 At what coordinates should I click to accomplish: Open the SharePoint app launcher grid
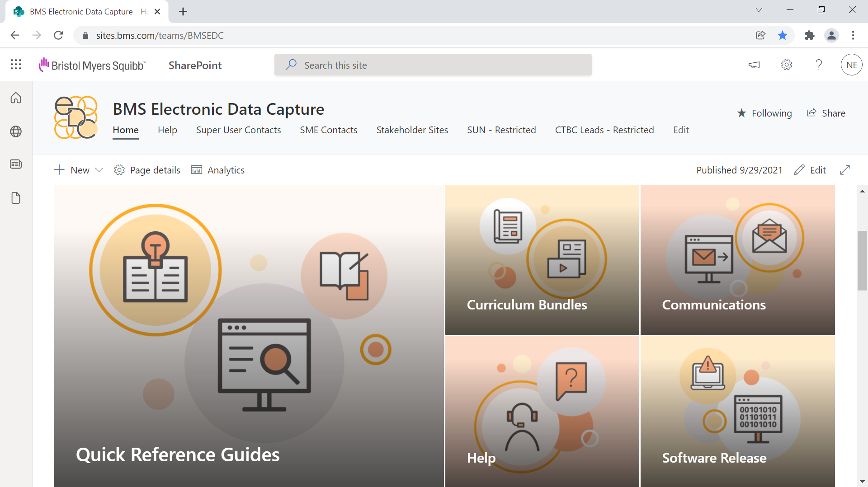pos(16,65)
